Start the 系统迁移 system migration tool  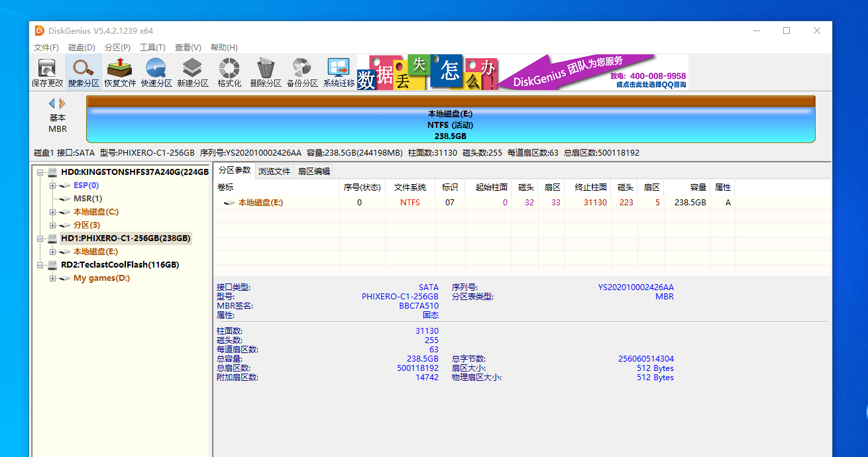click(339, 72)
